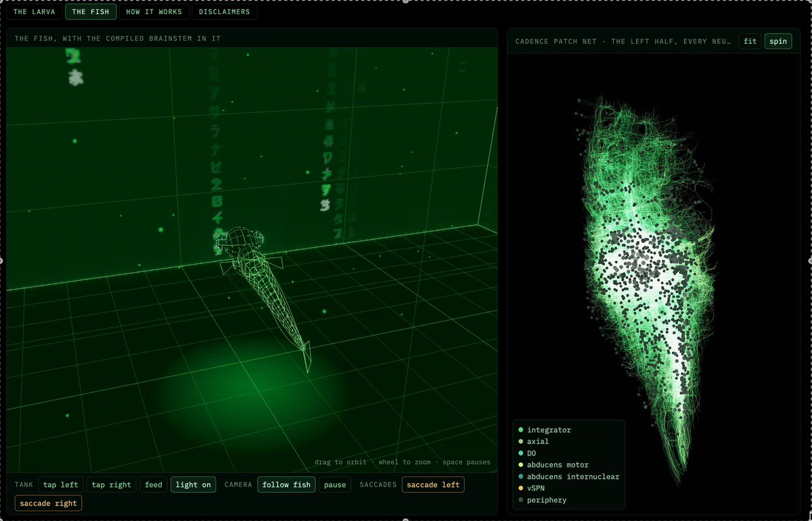Click the drag to orbit hint text
Image resolution: width=812 pixels, height=521 pixels.
pos(403,463)
